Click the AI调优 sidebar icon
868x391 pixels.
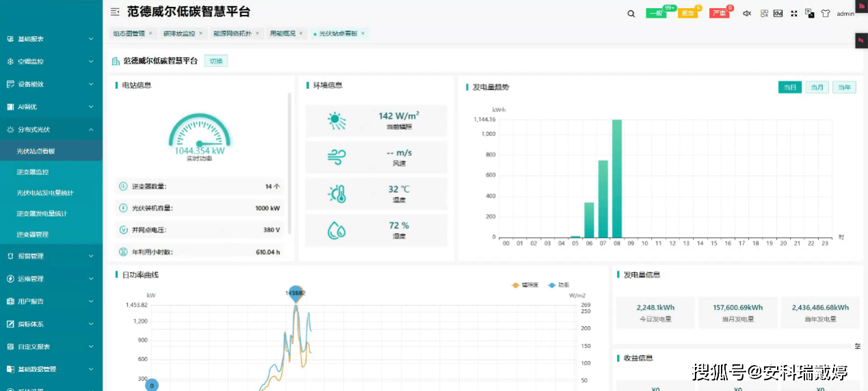10,107
